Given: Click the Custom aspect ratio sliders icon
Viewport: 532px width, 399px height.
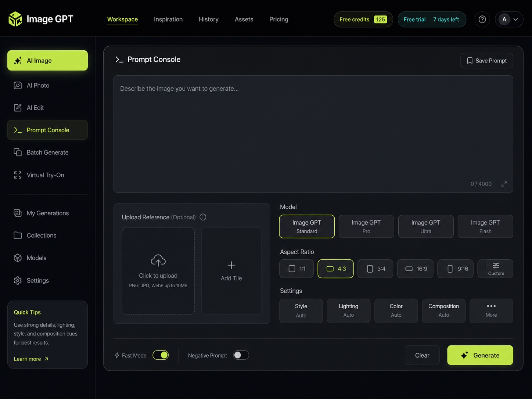Looking at the screenshot, I should tap(496, 265).
